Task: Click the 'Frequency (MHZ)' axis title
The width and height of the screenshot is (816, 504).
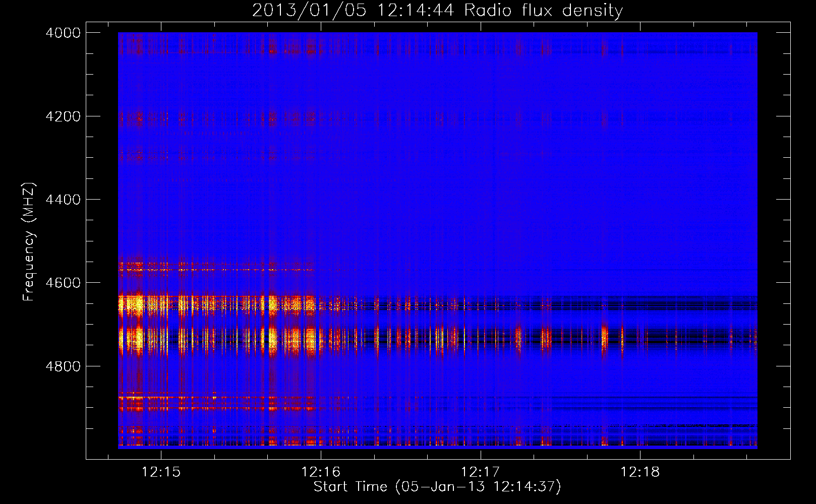Action: point(29,242)
